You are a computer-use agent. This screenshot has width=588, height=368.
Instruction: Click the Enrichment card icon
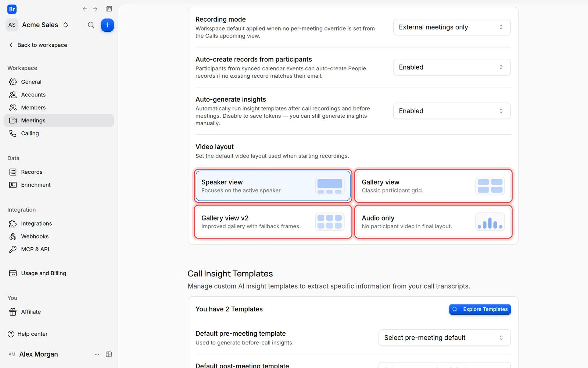click(13, 185)
